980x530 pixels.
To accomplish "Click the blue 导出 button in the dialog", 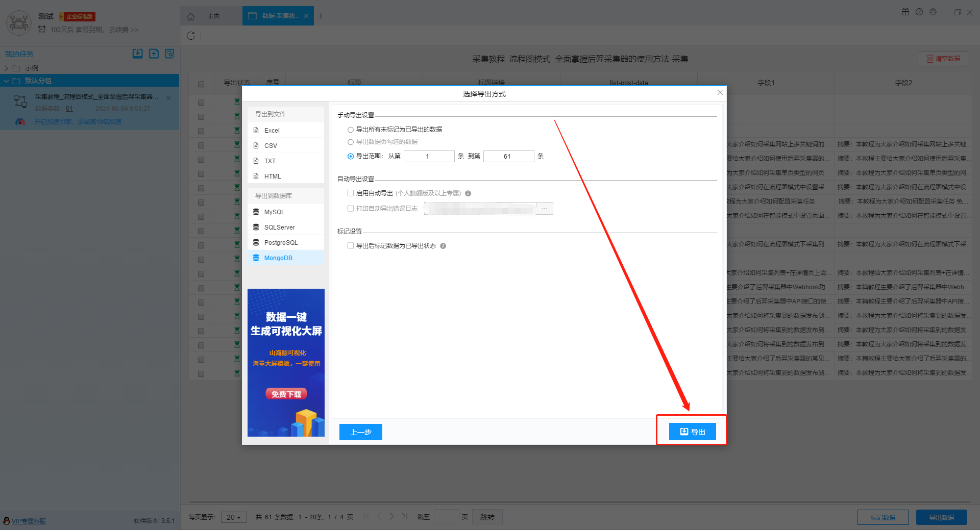I will click(693, 432).
